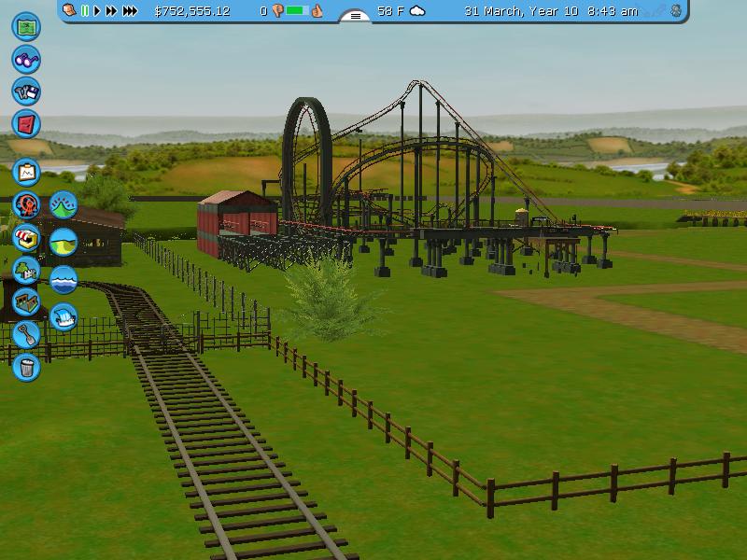Click the thumbs down rating icon

tap(277, 10)
